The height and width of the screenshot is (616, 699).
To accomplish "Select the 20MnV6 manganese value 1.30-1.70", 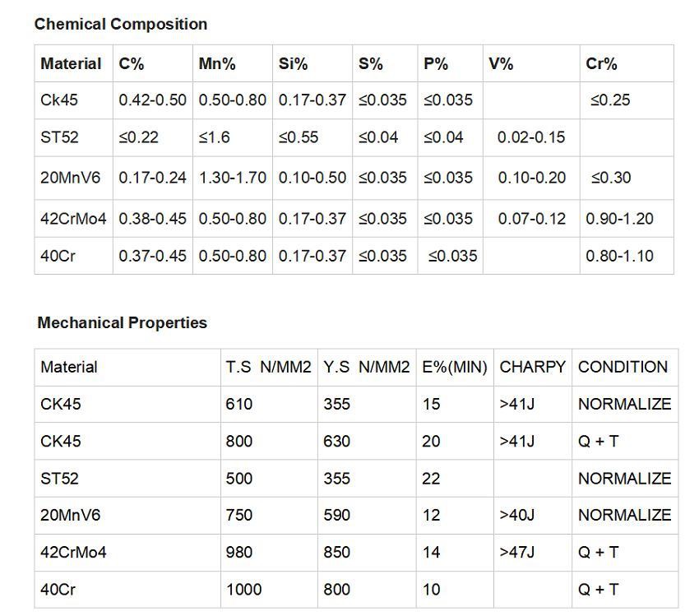I will pyautogui.click(x=233, y=178).
